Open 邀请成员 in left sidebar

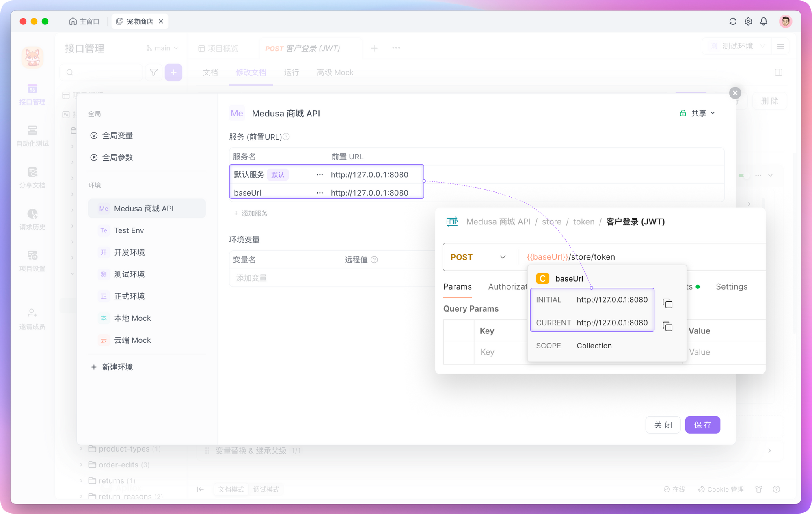click(32, 319)
